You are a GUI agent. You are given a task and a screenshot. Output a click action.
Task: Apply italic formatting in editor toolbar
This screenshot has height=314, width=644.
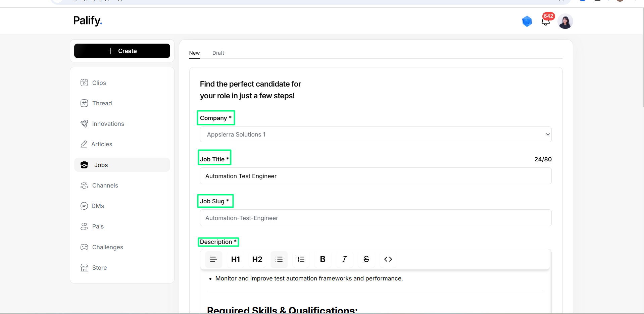coord(344,259)
